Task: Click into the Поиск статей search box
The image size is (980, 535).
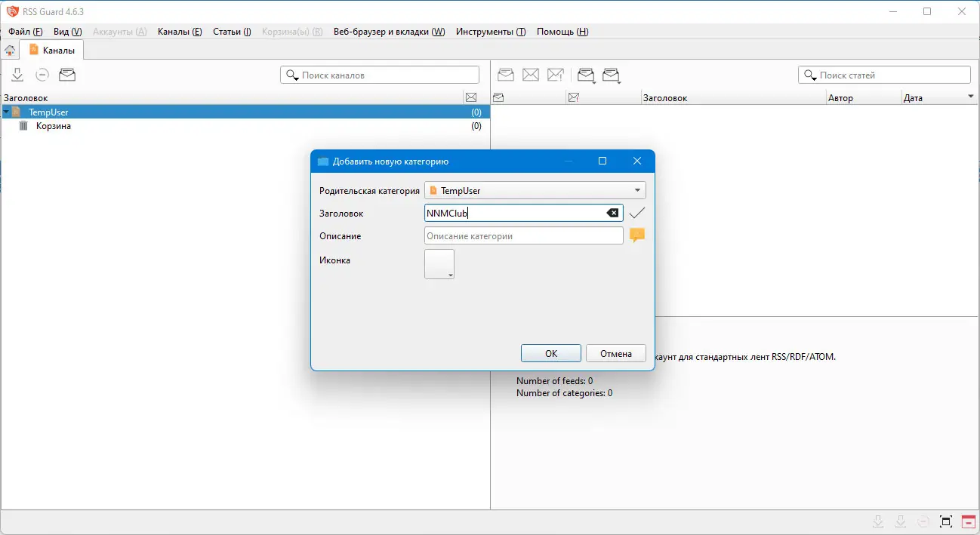Action: pos(884,75)
